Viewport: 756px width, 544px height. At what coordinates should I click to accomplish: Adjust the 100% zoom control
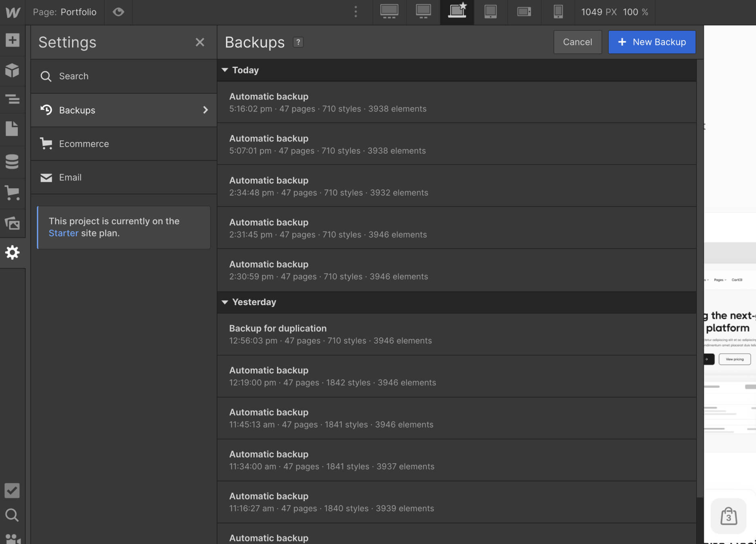tap(636, 12)
